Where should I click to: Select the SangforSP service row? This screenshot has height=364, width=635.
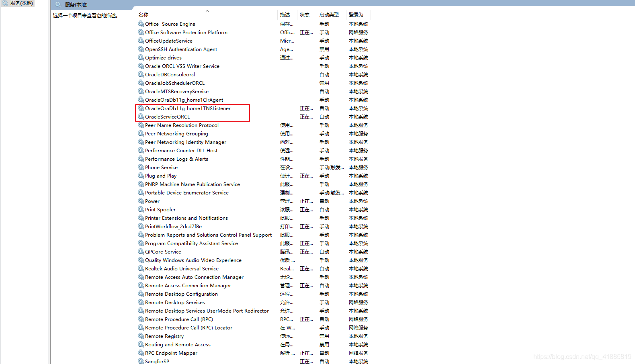click(253, 361)
